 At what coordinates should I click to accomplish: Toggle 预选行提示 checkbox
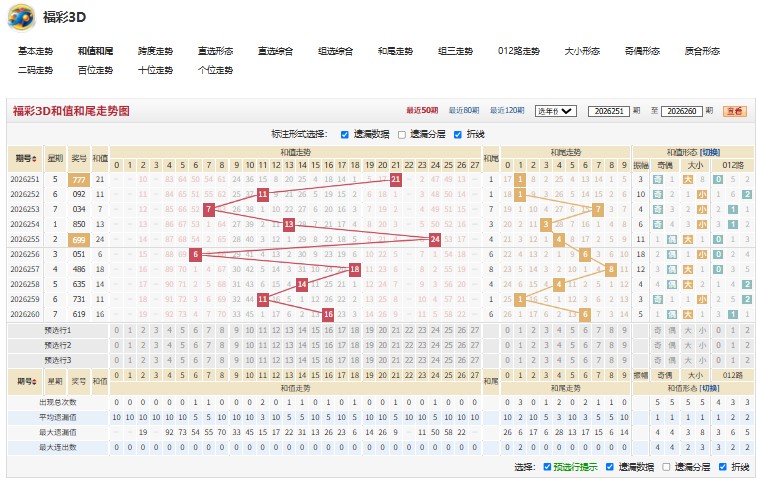[547, 466]
